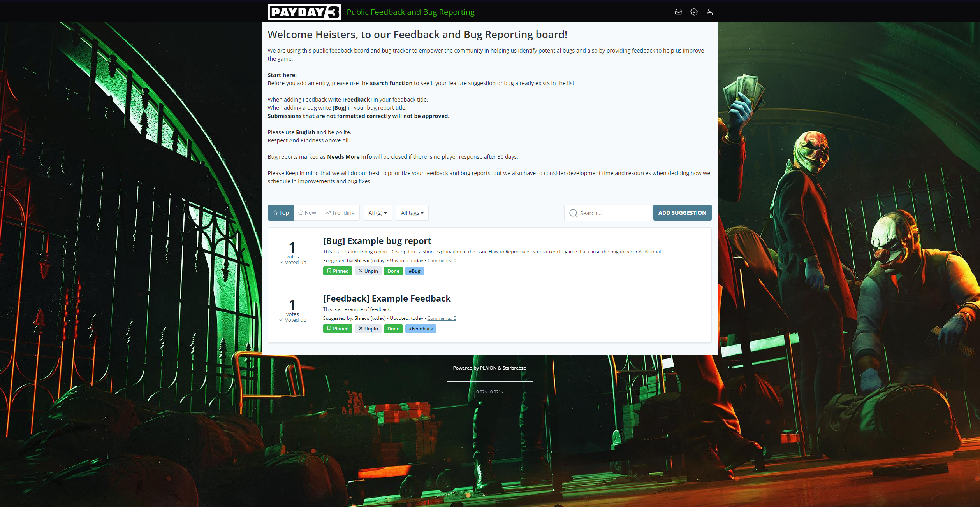The width and height of the screenshot is (980, 507).
Task: Click the ADD SUGGESTION button
Action: [x=682, y=212]
